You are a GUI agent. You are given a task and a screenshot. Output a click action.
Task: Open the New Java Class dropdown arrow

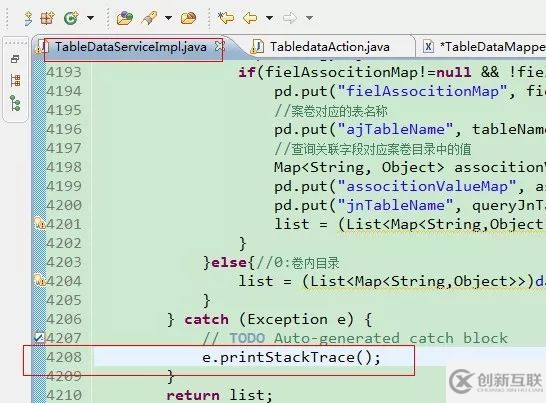pos(90,18)
